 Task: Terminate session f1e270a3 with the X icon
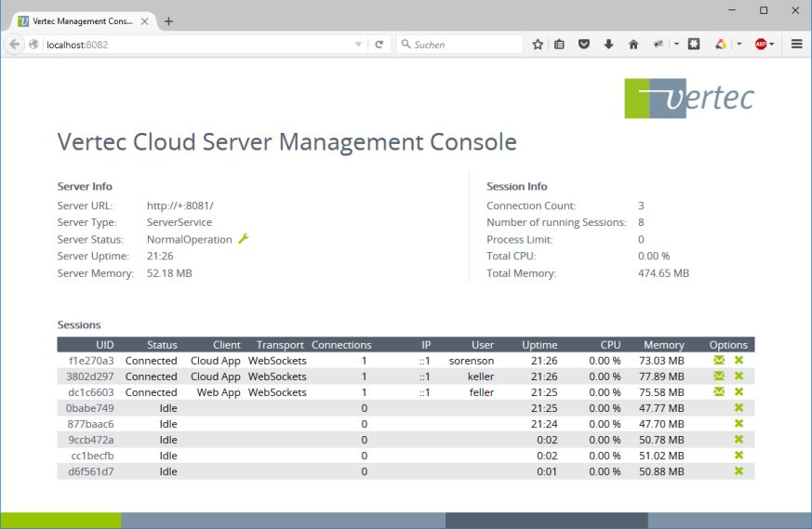point(739,361)
